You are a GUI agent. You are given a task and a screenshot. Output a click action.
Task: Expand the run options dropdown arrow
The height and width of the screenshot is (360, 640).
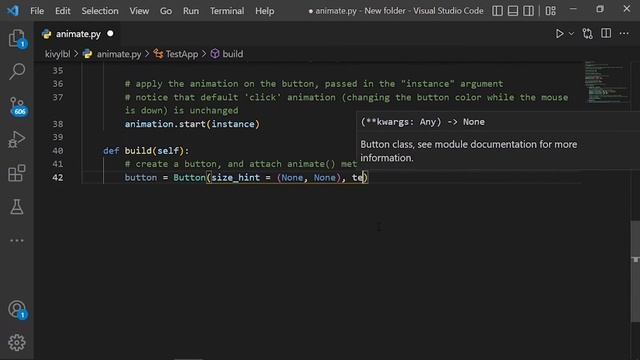tap(571, 34)
